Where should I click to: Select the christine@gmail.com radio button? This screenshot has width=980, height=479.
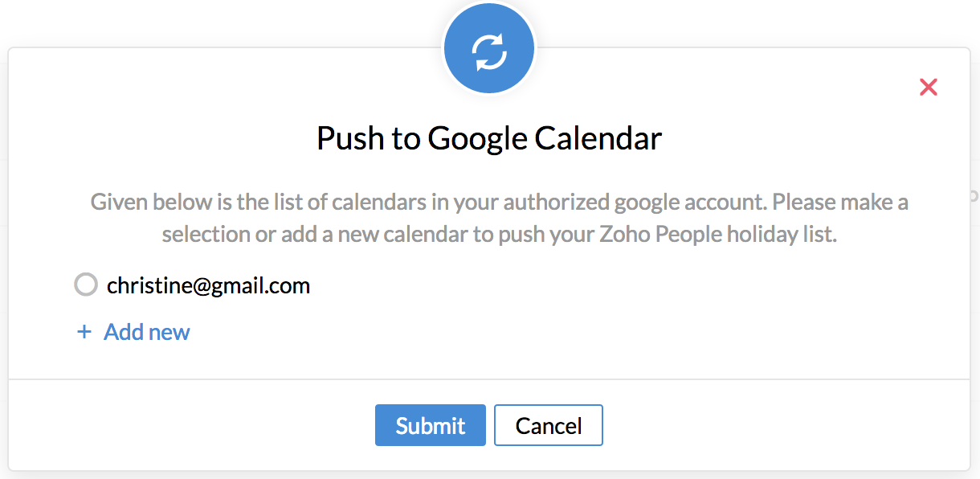[86, 285]
